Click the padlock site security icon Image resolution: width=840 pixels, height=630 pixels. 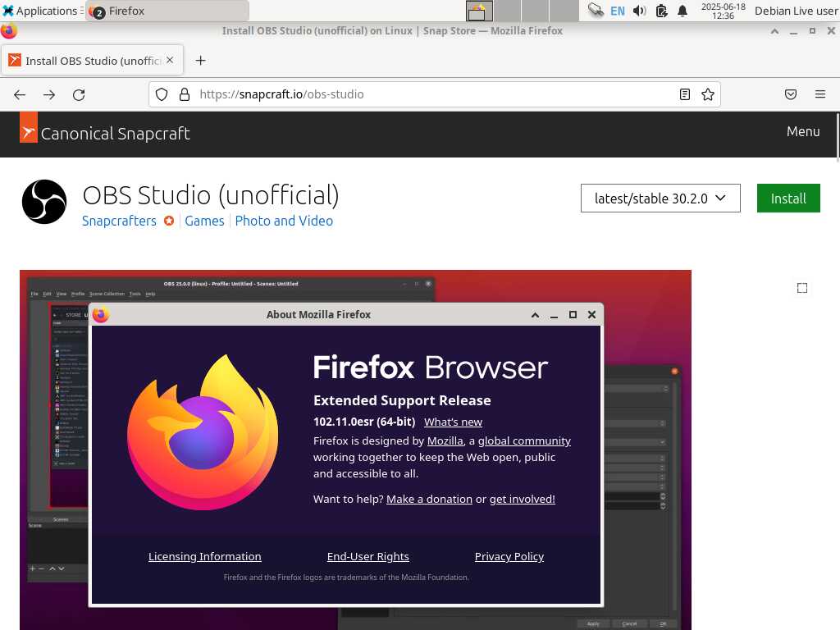click(185, 95)
